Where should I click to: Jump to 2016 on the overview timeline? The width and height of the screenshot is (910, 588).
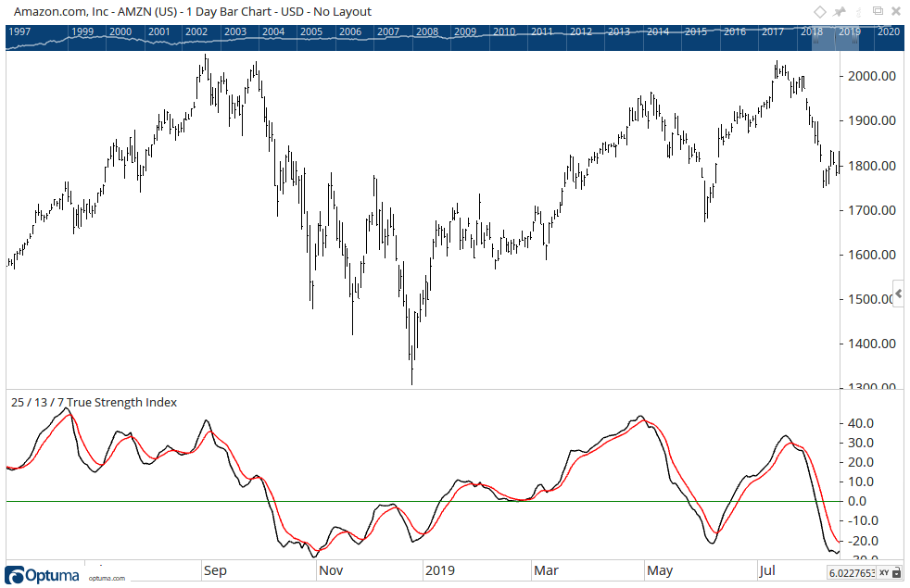click(735, 31)
